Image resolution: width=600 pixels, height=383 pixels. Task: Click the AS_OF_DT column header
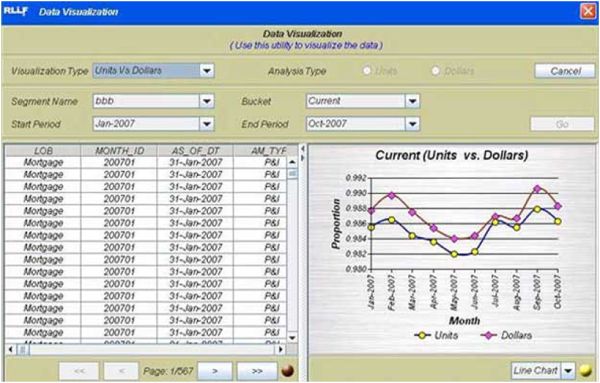point(195,151)
